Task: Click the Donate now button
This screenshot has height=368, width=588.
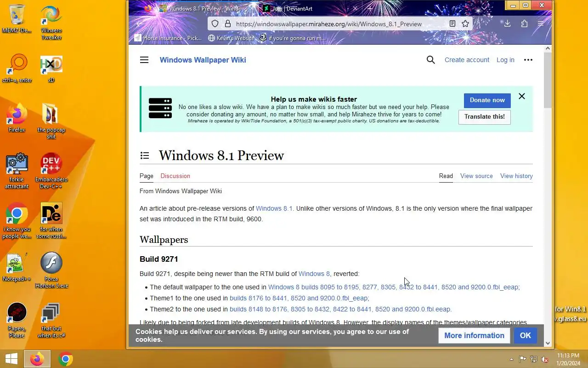Action: click(487, 100)
